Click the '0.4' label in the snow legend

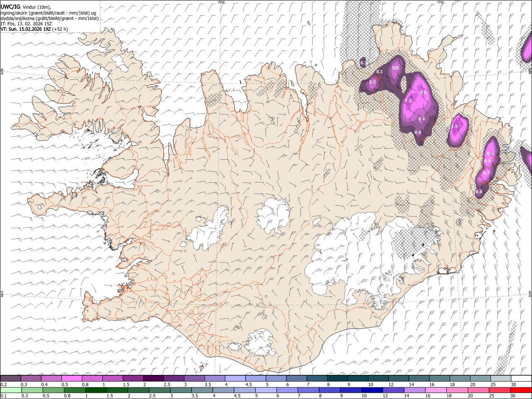(x=44, y=384)
